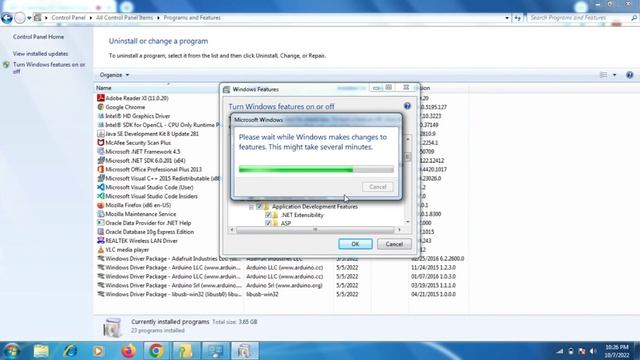
Task: Open View installed updates link
Action: (x=40, y=53)
